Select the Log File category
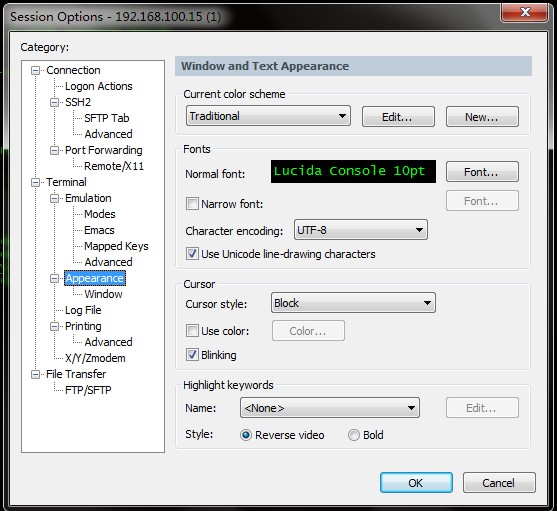The image size is (557, 511). pos(83,310)
